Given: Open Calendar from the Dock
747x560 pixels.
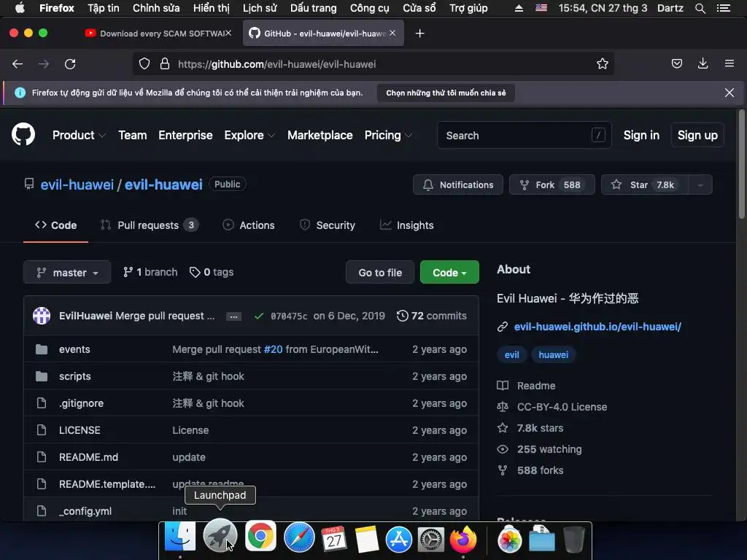Looking at the screenshot, I should click(334, 538).
